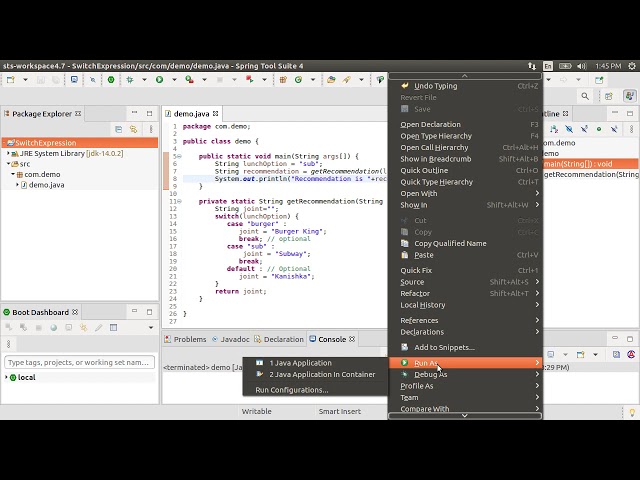Open Run Configurations... from submenu

[x=315, y=390]
